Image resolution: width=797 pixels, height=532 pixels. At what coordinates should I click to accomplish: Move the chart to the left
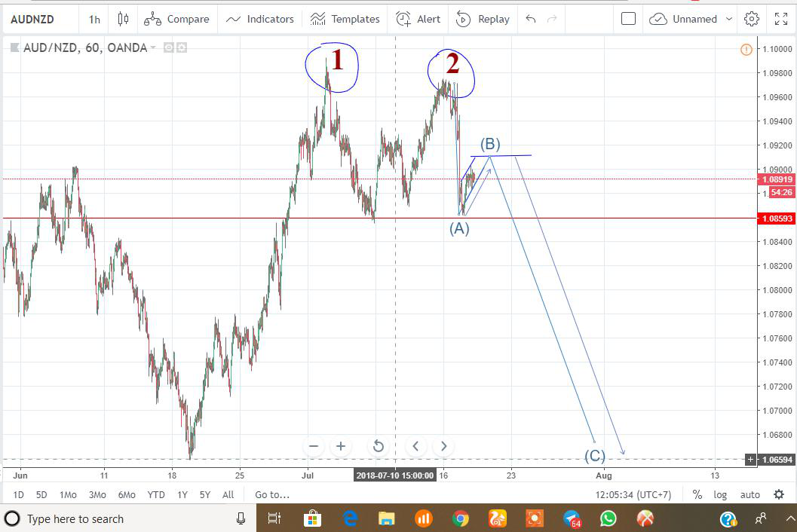pyautogui.click(x=415, y=446)
